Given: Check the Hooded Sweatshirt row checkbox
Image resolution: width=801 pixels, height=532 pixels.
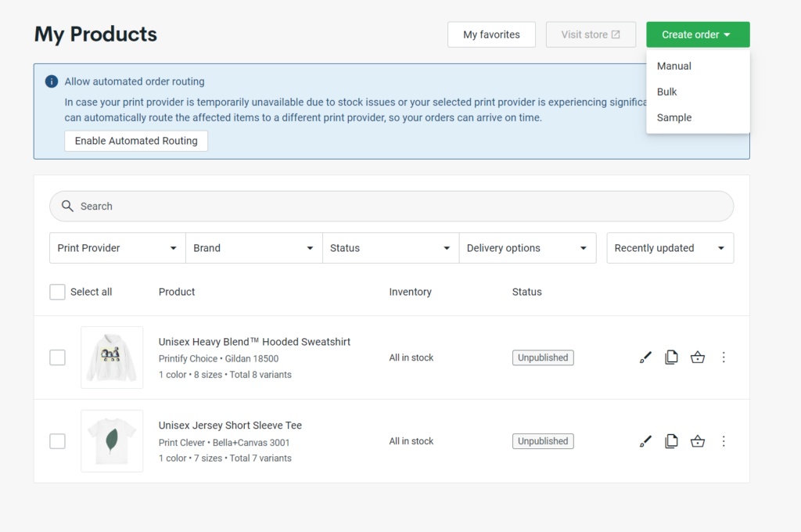Looking at the screenshot, I should click(x=57, y=357).
